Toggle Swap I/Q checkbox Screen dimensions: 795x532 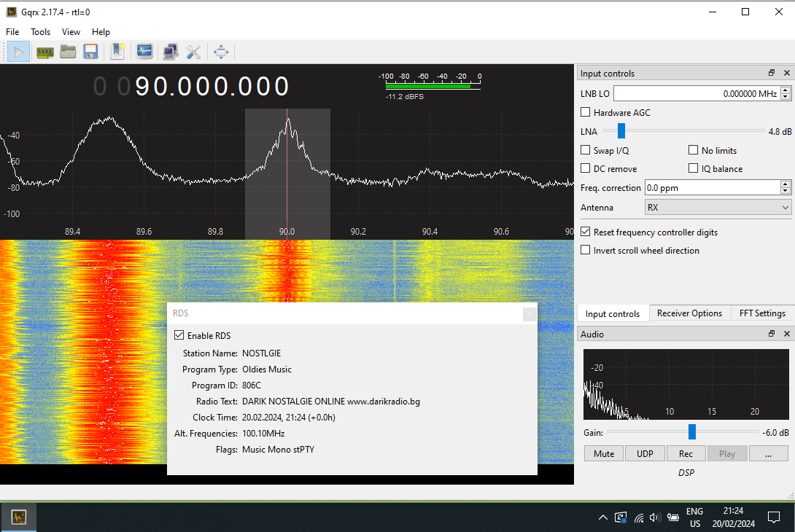[x=586, y=150]
